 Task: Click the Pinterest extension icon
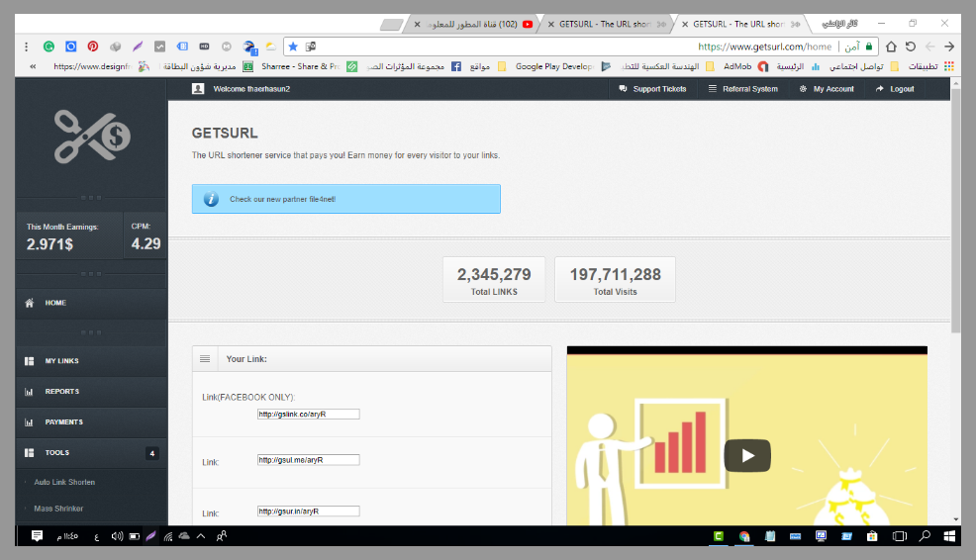(93, 47)
